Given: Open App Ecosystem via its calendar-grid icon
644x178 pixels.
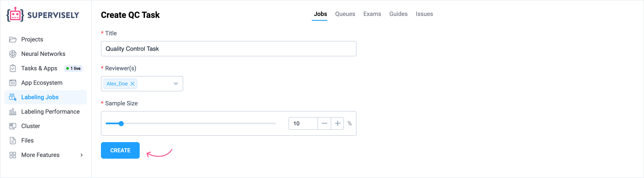Looking at the screenshot, I should coord(13,83).
